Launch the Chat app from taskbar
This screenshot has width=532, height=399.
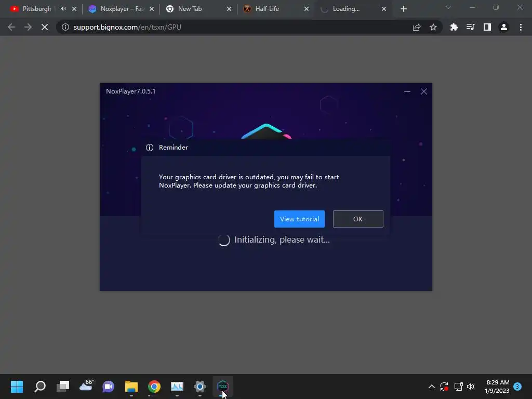pos(109,387)
